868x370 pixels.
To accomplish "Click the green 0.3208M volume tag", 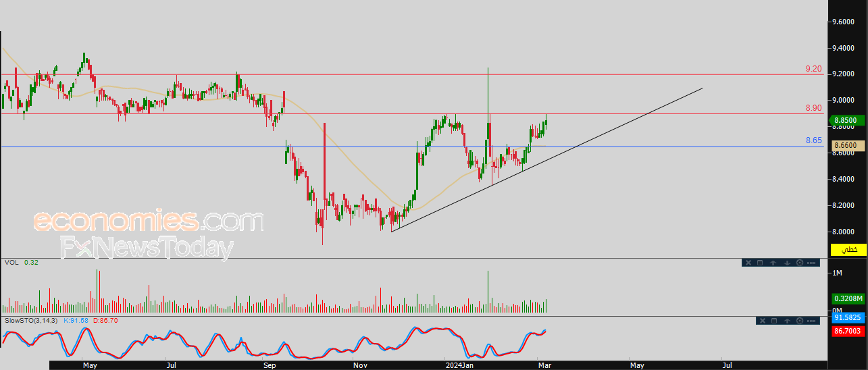I will click(847, 298).
